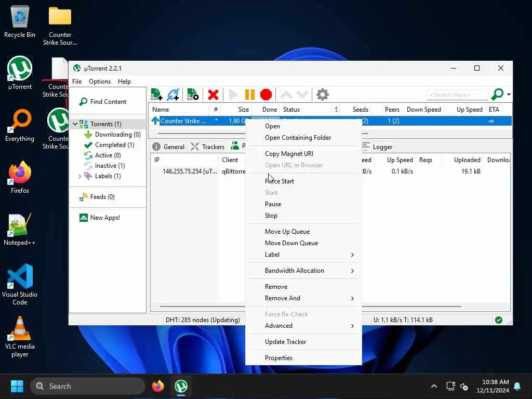The image size is (532, 399).
Task: Click the DHT: 285 nodes status text
Action: tap(203, 320)
